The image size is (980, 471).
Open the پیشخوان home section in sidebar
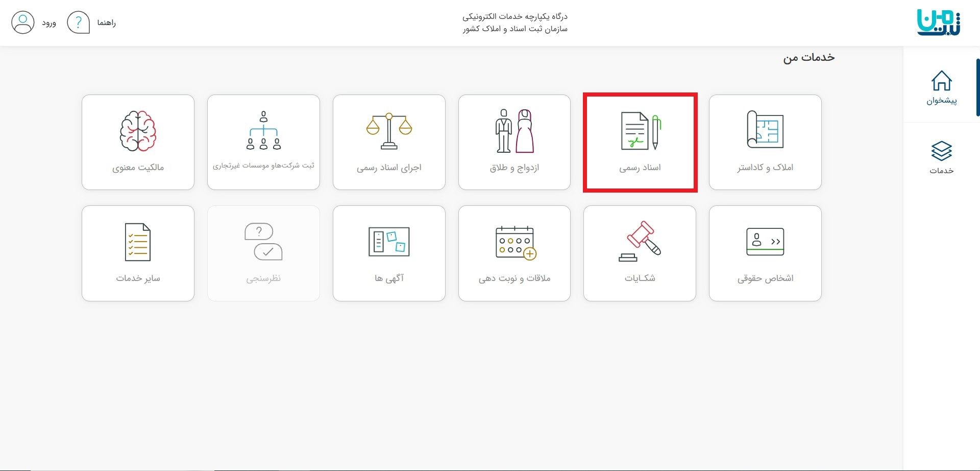click(942, 87)
